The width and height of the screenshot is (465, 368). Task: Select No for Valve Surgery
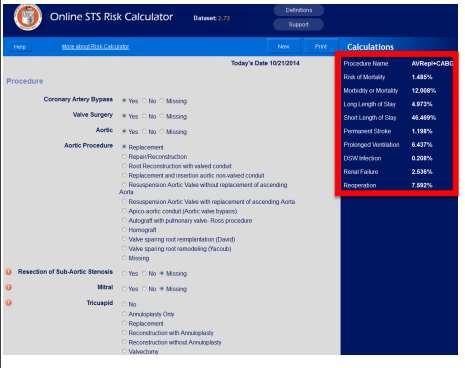tap(144, 116)
